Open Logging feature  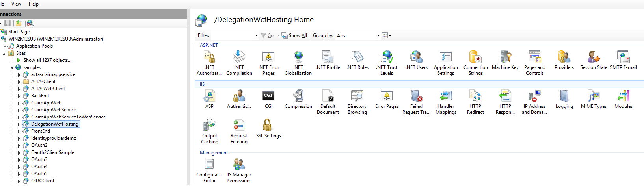pos(564,99)
